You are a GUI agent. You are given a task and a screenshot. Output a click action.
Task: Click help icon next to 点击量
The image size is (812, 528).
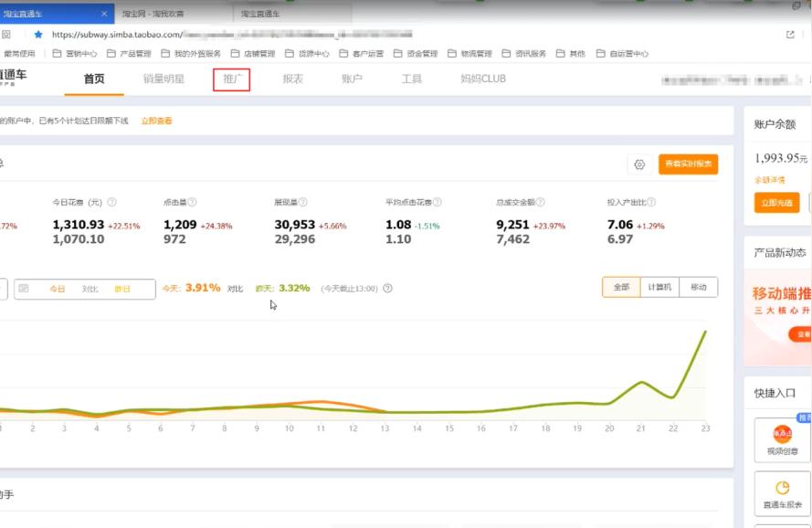tap(192, 202)
